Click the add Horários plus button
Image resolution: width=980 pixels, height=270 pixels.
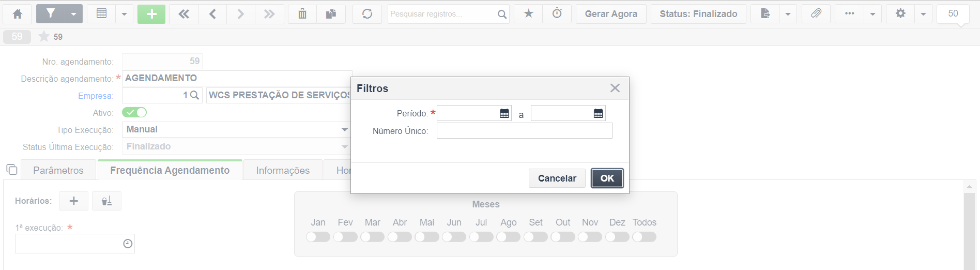pyautogui.click(x=74, y=201)
